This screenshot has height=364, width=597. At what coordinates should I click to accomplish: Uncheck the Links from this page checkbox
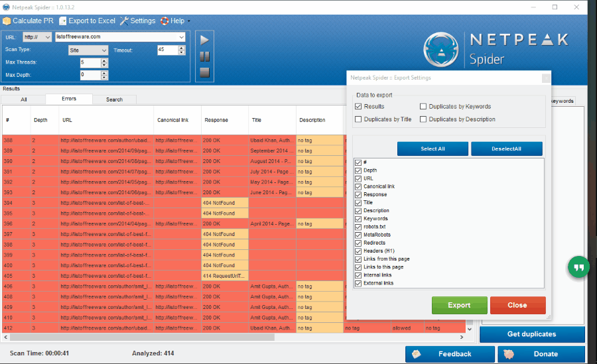pos(358,259)
